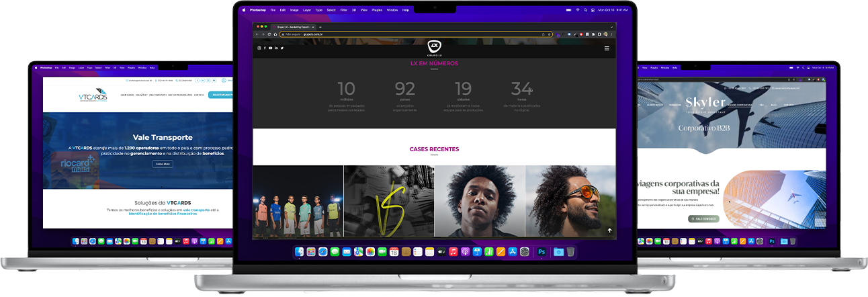Screen dimensions: 868x297
Task: Bookmark the Grupo LX page with star icon
Action: click(x=549, y=34)
